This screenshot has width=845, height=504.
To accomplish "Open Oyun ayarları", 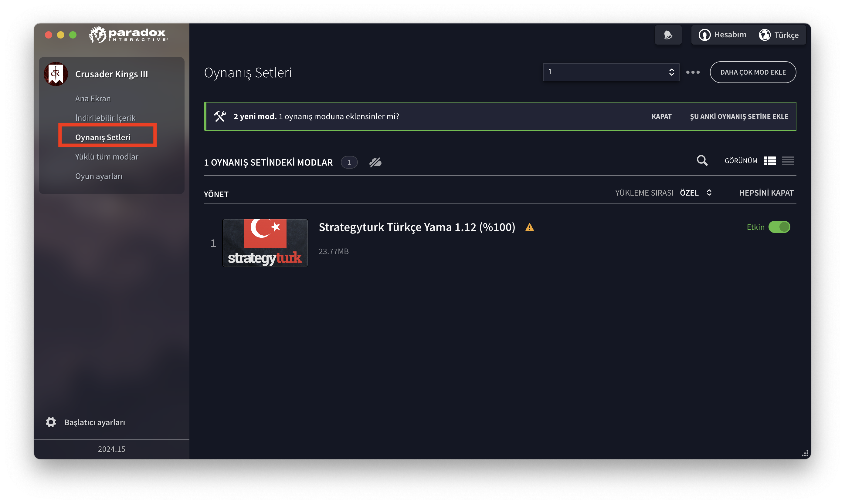I will click(99, 176).
